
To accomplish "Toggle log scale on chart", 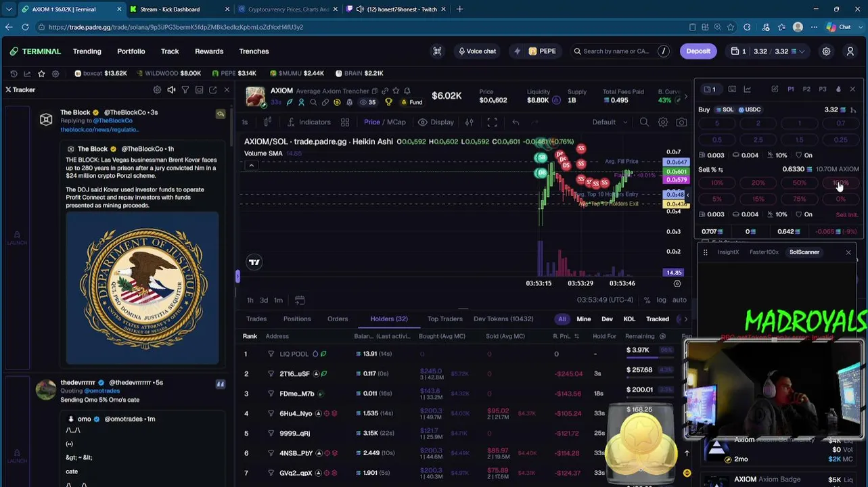I will click(661, 300).
